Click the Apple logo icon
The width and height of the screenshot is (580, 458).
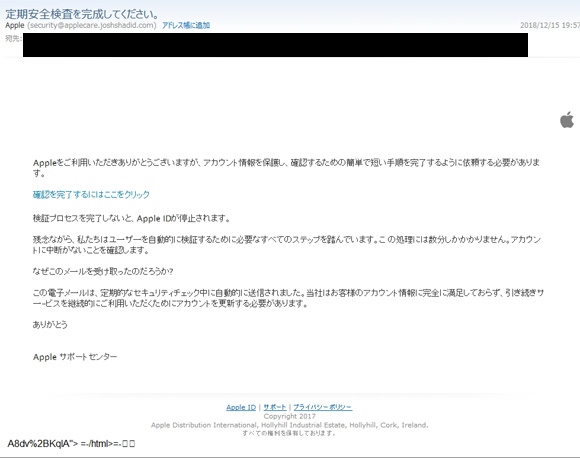[567, 120]
